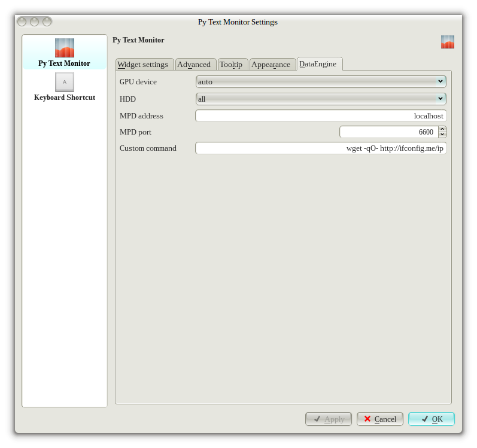477x448 pixels.
Task: Expand the GPU device dropdown
Action: point(321,81)
